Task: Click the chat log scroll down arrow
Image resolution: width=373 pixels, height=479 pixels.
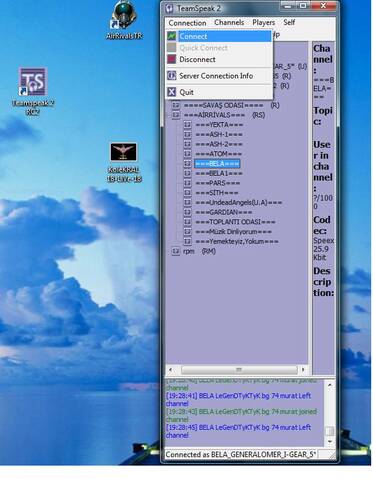Action: 330,442
